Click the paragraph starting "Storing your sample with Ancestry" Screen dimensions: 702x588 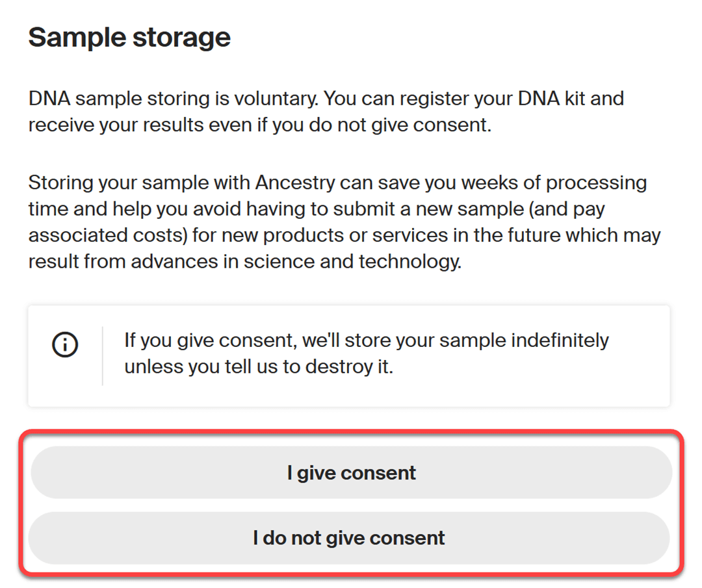(x=344, y=222)
